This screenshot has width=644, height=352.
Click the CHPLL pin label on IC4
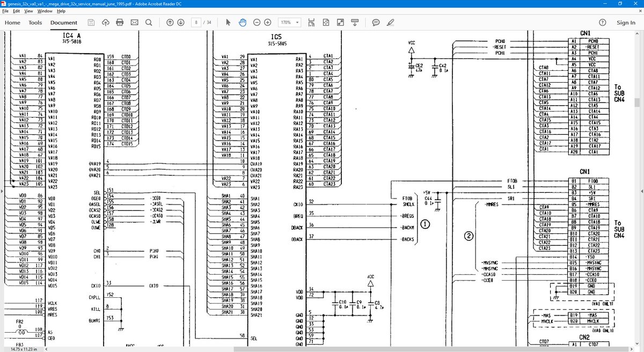[96, 297]
